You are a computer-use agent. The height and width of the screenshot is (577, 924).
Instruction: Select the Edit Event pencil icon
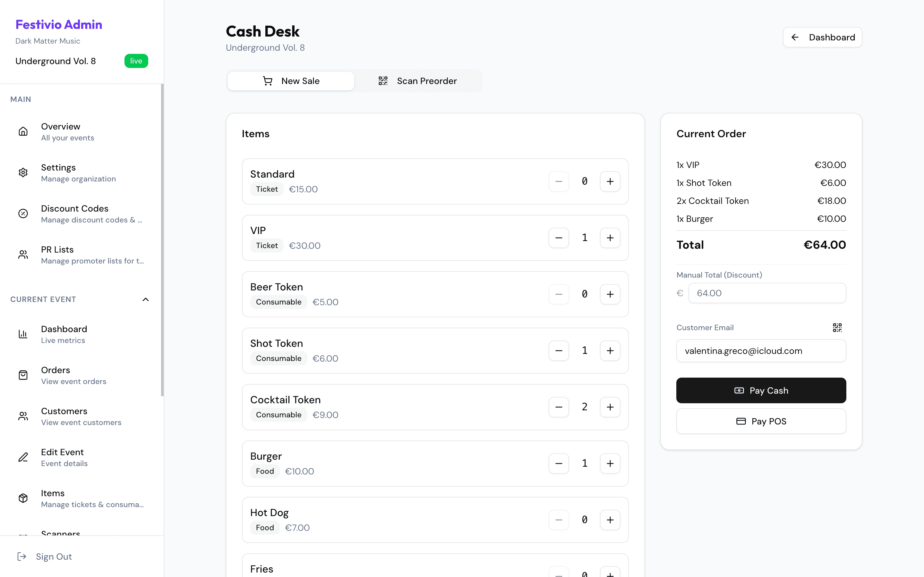coord(23,457)
